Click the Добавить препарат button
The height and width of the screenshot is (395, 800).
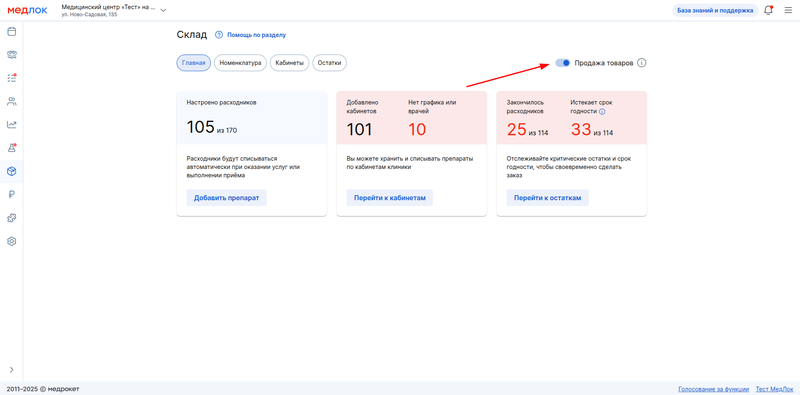pyautogui.click(x=227, y=198)
